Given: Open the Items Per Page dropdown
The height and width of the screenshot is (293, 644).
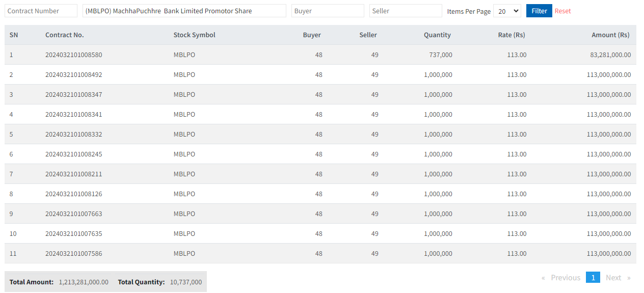Looking at the screenshot, I should [x=507, y=11].
